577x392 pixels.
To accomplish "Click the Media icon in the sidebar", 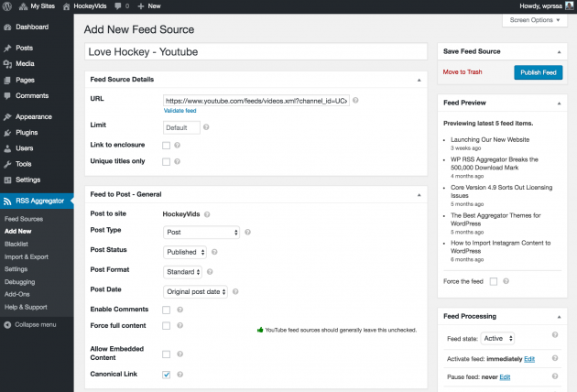I will point(7,64).
